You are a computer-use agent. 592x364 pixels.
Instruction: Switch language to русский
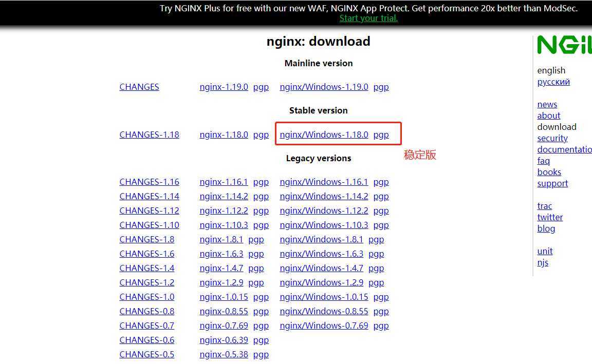click(553, 82)
